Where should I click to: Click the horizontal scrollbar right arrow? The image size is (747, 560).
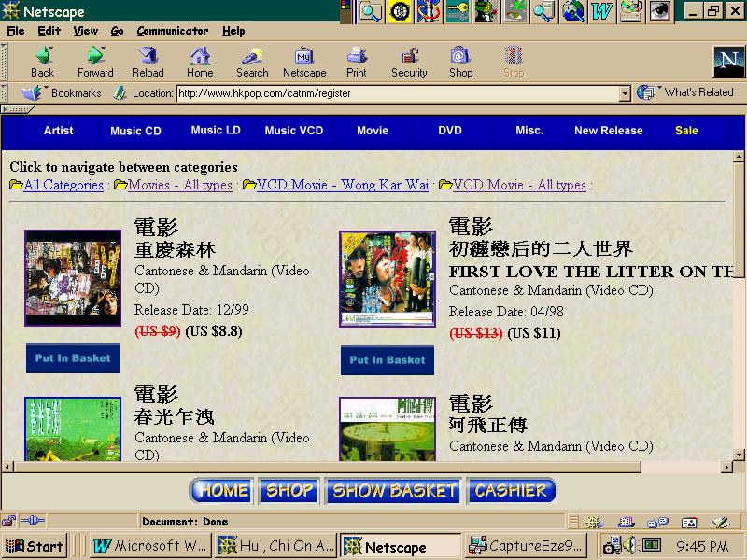(x=726, y=468)
